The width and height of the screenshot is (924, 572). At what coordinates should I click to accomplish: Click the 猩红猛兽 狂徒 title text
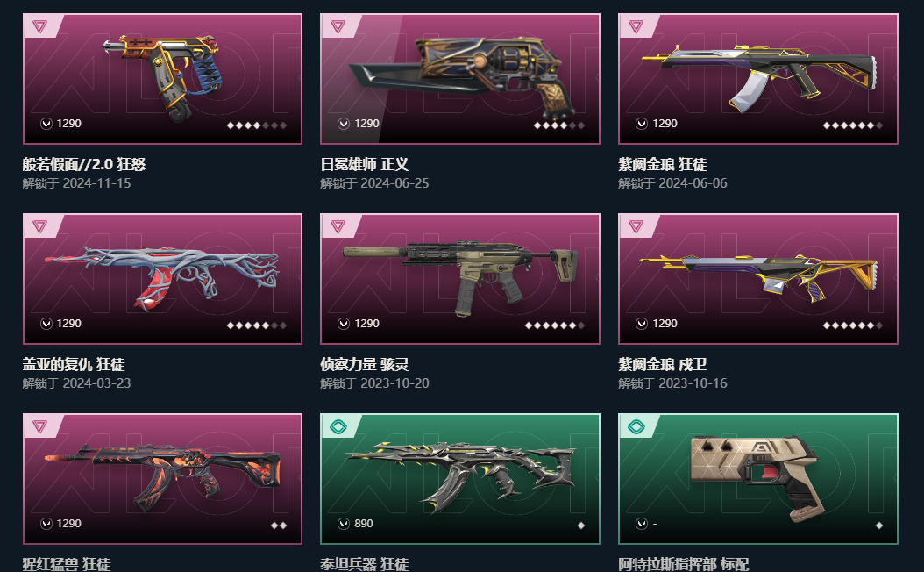click(x=67, y=564)
